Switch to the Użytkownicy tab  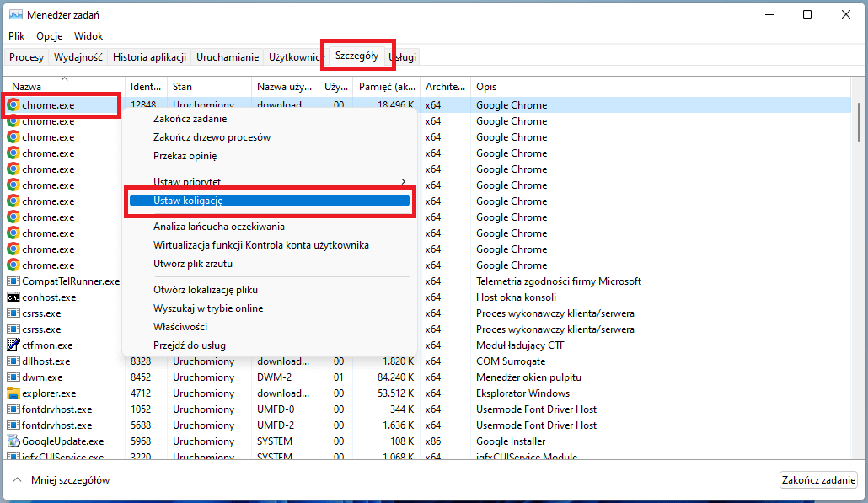(x=293, y=57)
